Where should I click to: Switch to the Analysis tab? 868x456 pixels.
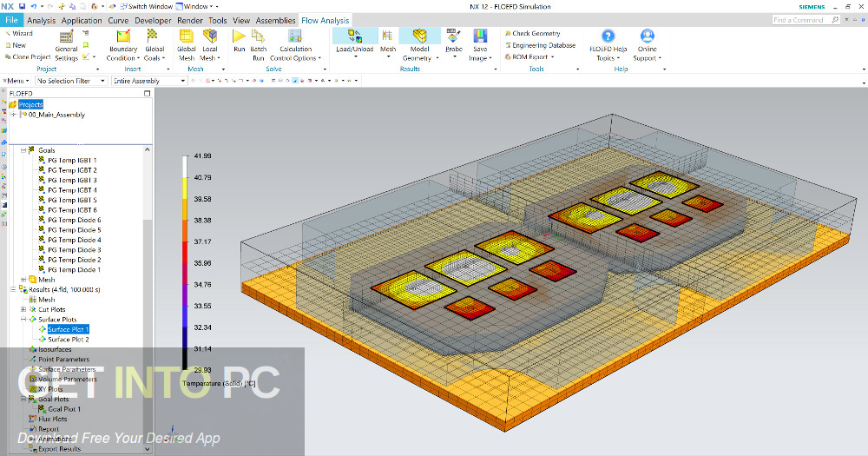point(42,21)
